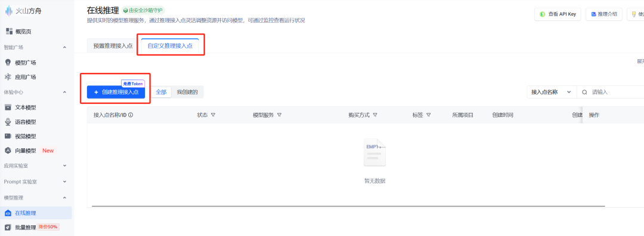The height and width of the screenshot is (236, 644).
Task: Click the green API Key icon
Action: (x=542, y=14)
